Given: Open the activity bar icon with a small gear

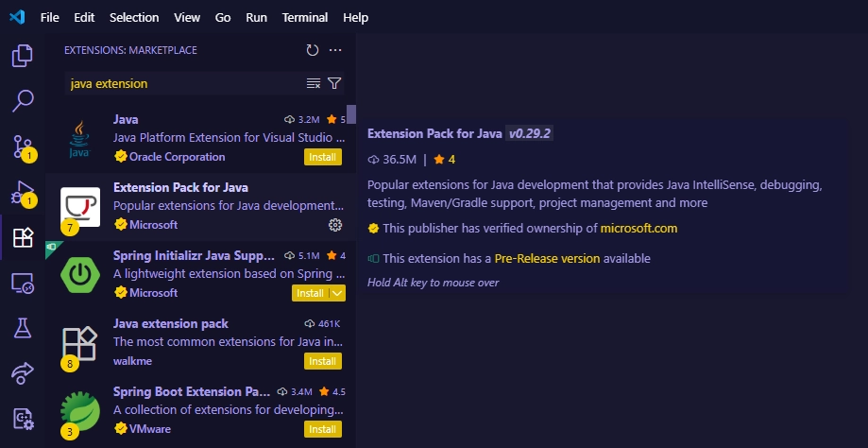Looking at the screenshot, I should [x=24, y=420].
